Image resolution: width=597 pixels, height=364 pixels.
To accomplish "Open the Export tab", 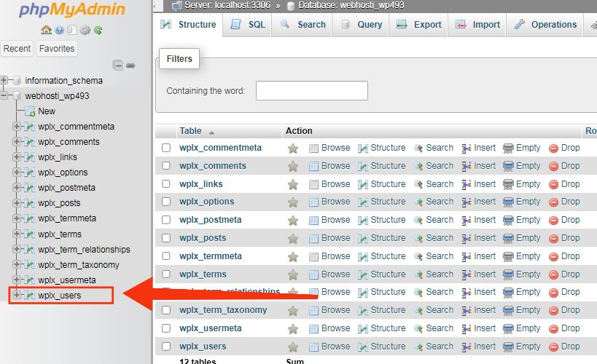I will click(x=418, y=25).
